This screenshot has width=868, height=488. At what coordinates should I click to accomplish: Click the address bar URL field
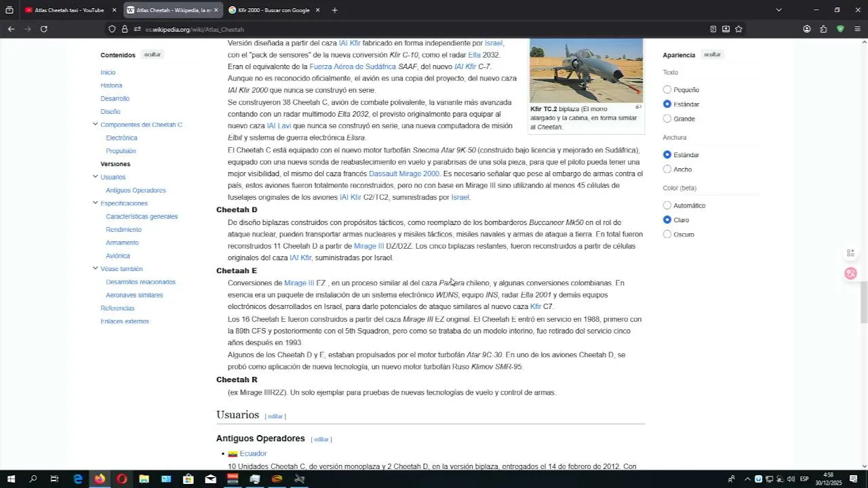click(x=420, y=29)
